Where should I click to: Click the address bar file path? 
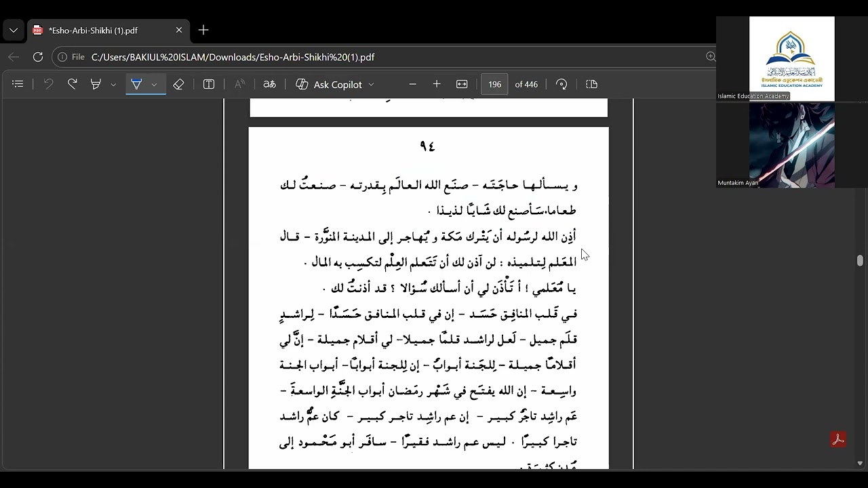(233, 57)
